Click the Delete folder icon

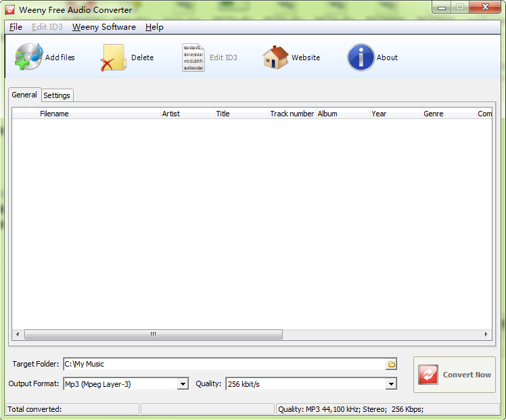coord(113,57)
